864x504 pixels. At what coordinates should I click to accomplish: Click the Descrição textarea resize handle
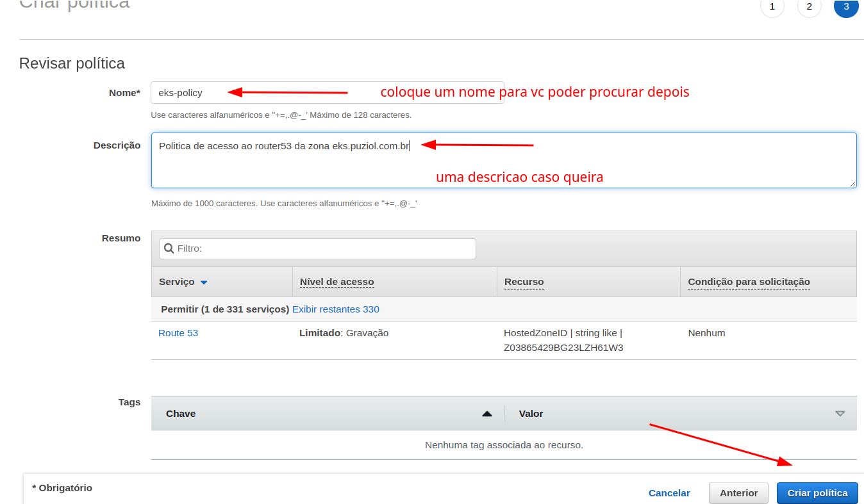coord(852,184)
